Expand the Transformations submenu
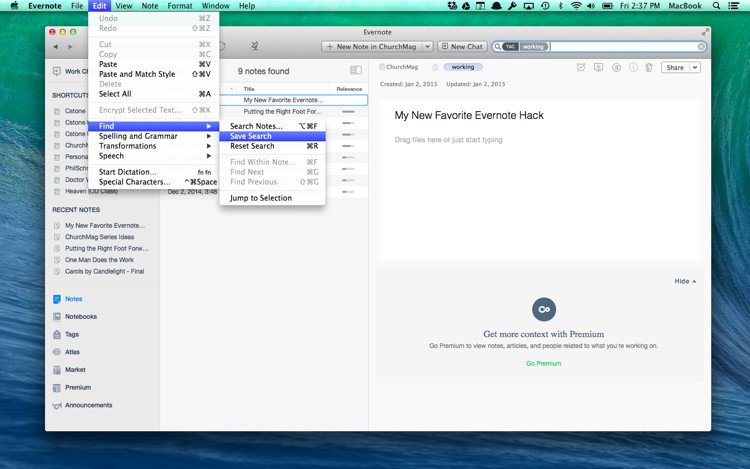 point(154,146)
